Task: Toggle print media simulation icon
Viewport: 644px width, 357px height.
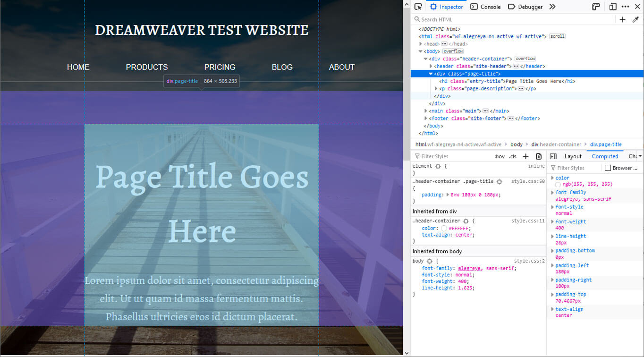Action: tap(539, 156)
